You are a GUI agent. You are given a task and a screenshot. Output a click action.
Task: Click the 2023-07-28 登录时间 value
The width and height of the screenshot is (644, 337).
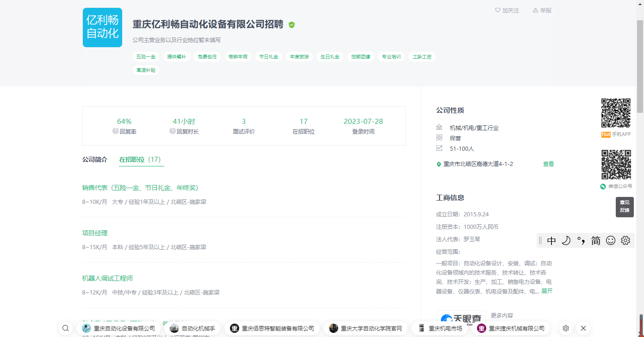(363, 121)
